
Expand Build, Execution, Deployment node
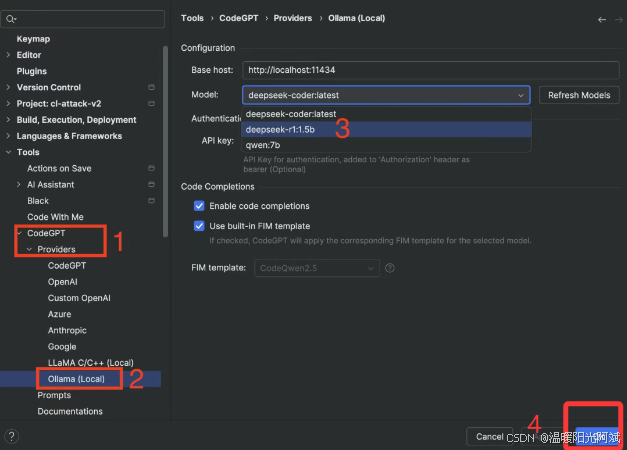click(8, 120)
